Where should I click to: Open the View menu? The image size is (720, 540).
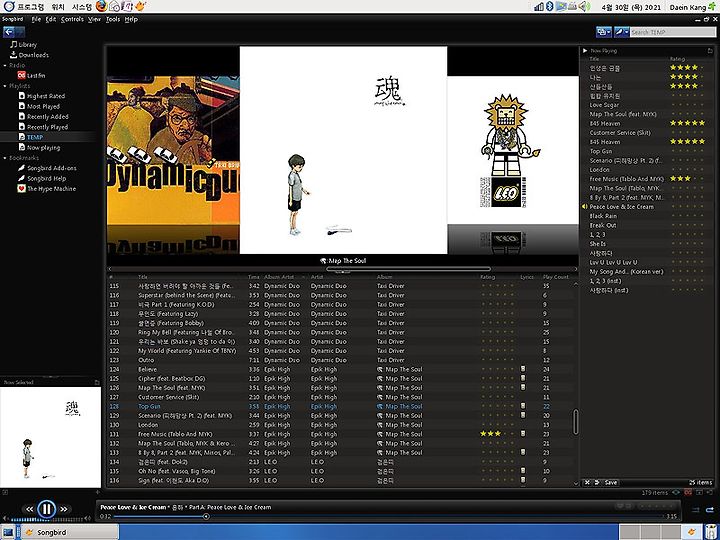(x=94, y=19)
